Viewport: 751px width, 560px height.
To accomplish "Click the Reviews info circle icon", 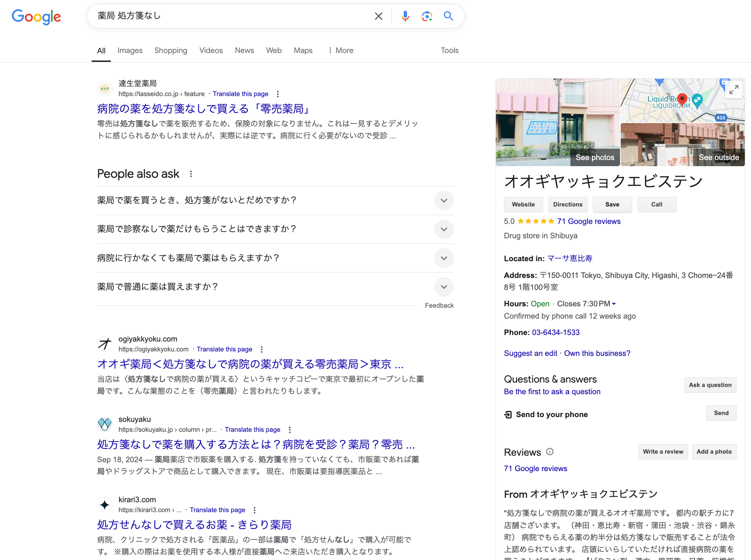I will 550,452.
